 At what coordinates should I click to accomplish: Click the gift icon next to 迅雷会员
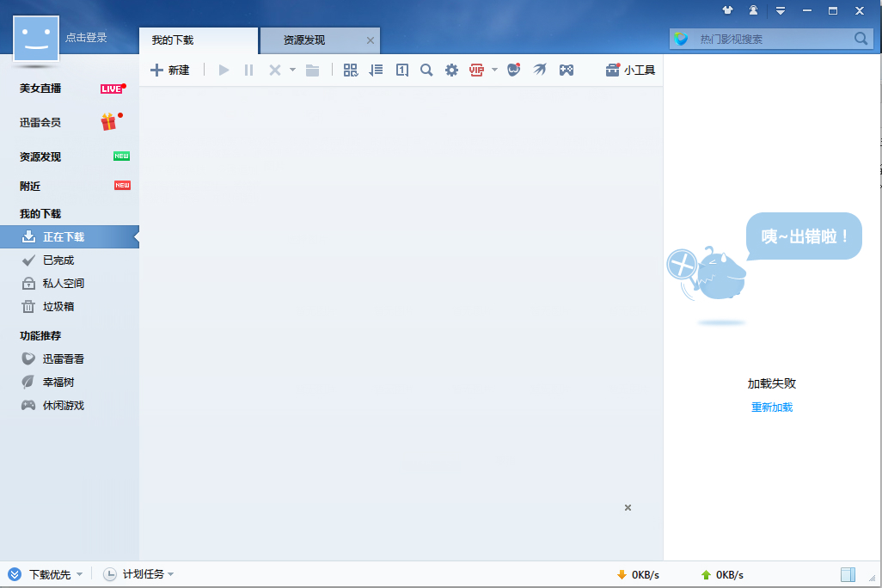(108, 122)
